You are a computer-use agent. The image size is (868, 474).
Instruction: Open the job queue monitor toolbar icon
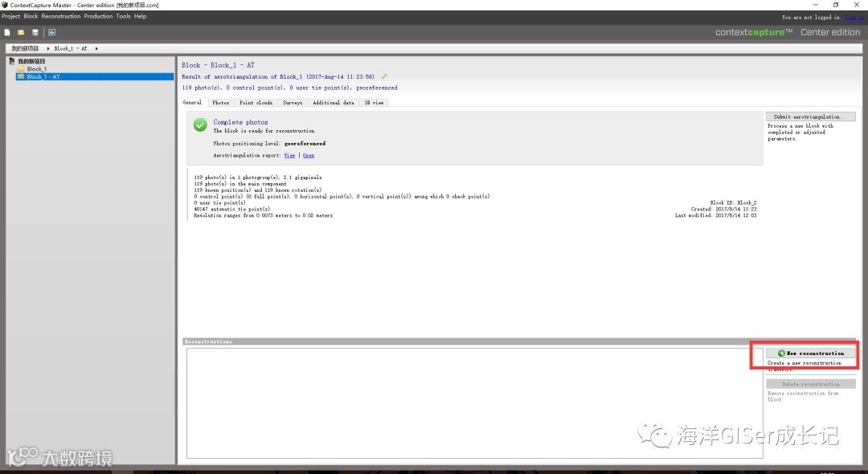52,33
